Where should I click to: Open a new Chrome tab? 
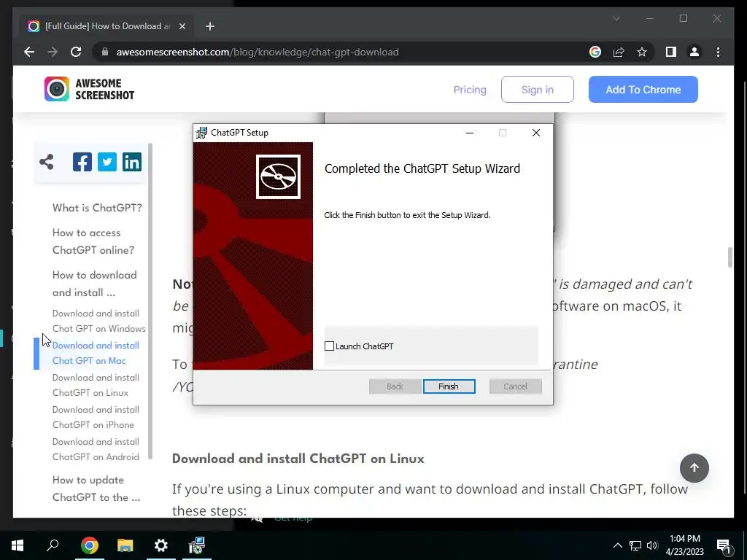click(210, 26)
